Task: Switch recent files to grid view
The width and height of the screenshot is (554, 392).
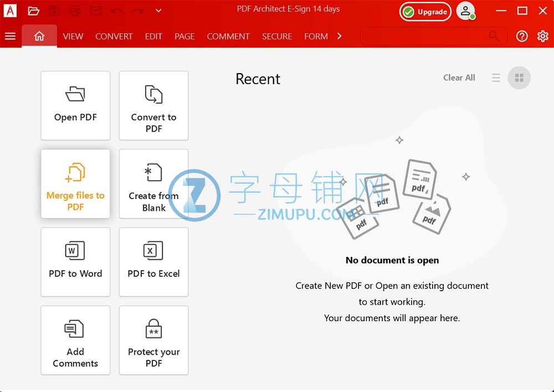Action: pos(519,78)
